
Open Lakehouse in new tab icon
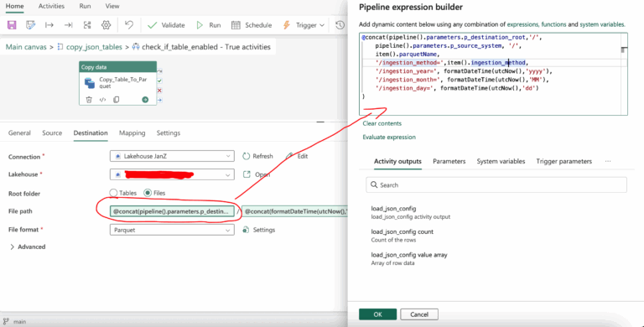(x=247, y=174)
